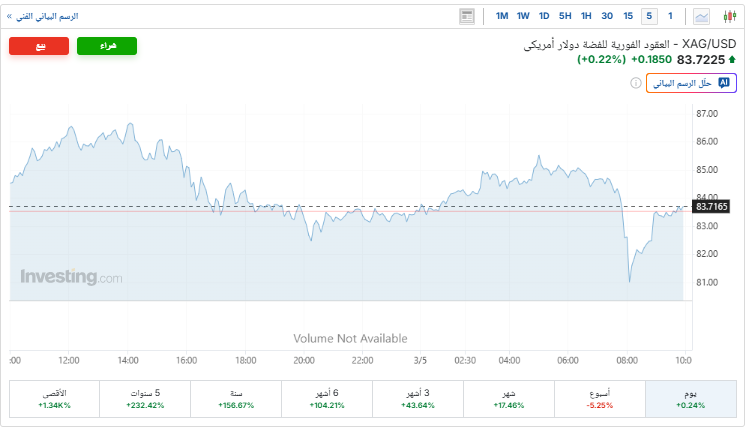Choose the 15 minute interval
This screenshot has height=427, width=756.
(x=627, y=16)
